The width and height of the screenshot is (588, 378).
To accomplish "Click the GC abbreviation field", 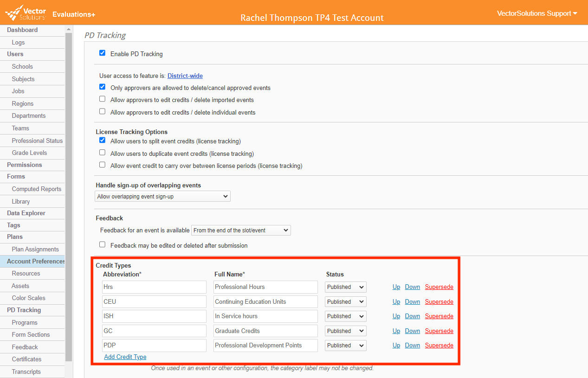I will [x=154, y=331].
